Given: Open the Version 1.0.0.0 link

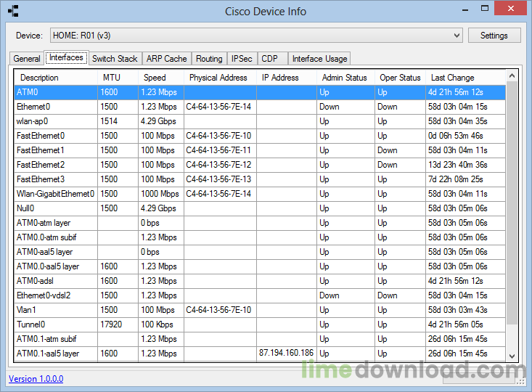Looking at the screenshot, I should click(36, 379).
